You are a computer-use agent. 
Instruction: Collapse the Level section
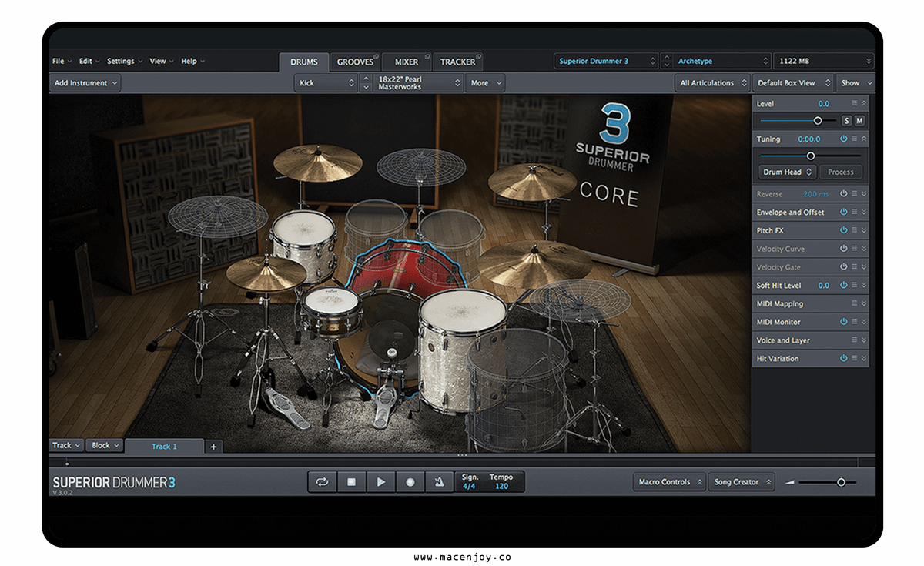click(x=864, y=103)
